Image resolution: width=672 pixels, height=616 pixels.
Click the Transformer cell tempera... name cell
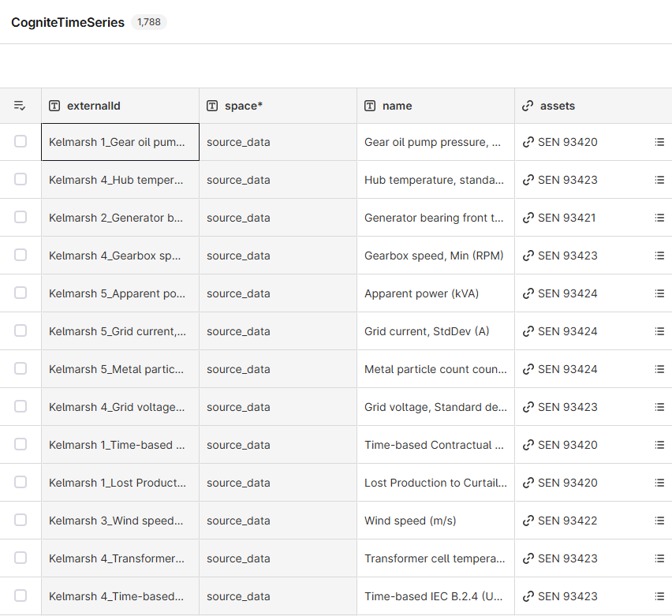coord(435,558)
